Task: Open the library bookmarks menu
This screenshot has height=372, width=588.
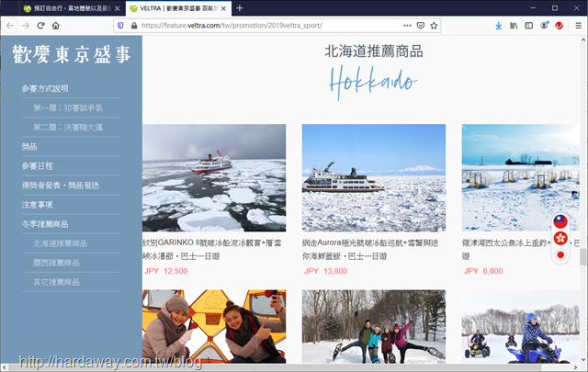Action: pyautogui.click(x=514, y=26)
